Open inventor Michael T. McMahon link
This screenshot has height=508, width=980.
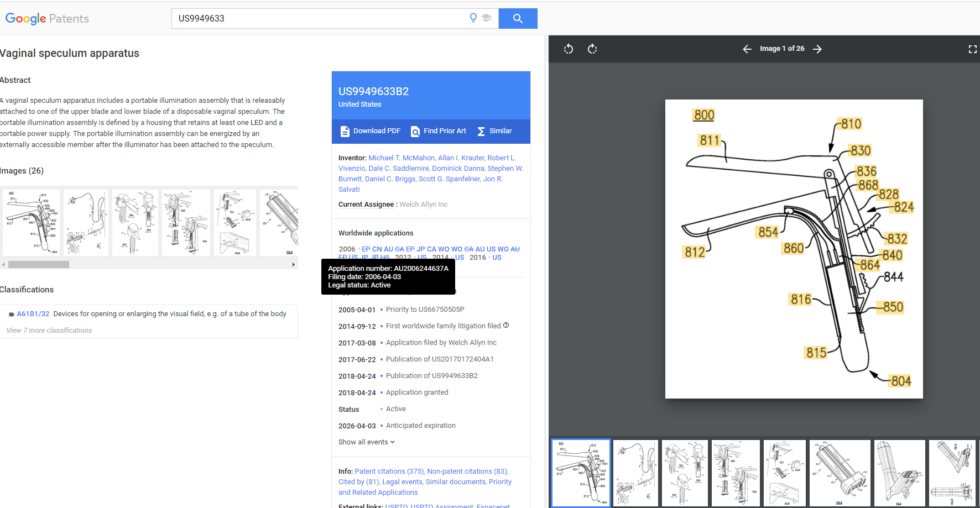pos(402,158)
